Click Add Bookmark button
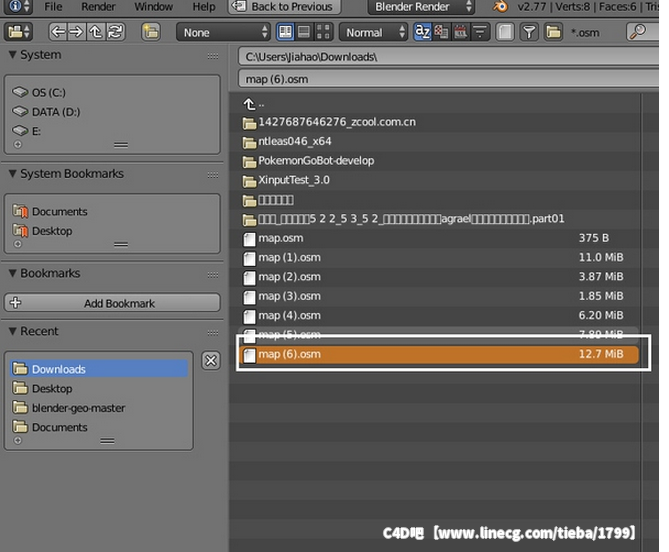This screenshot has width=669, height=552. tap(112, 303)
